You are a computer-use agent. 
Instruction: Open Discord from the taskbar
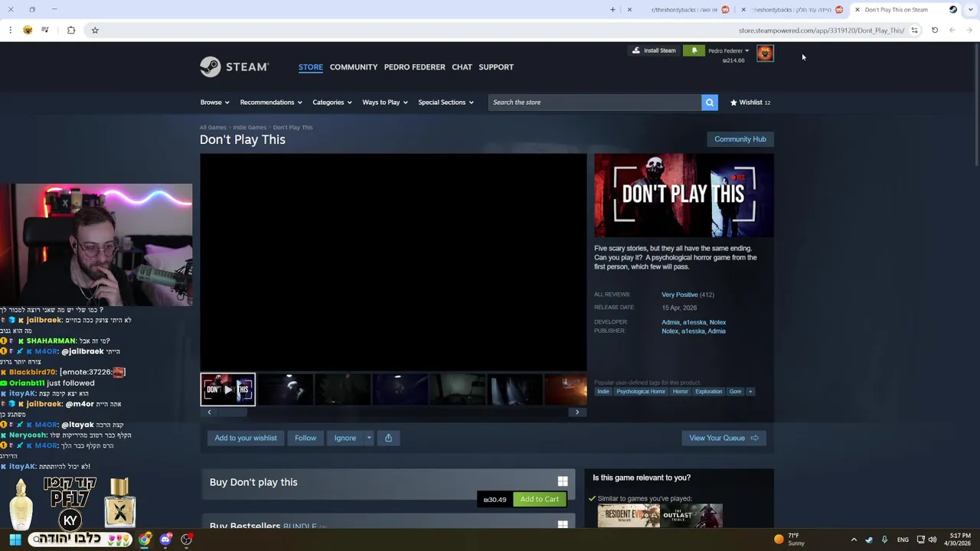165,540
